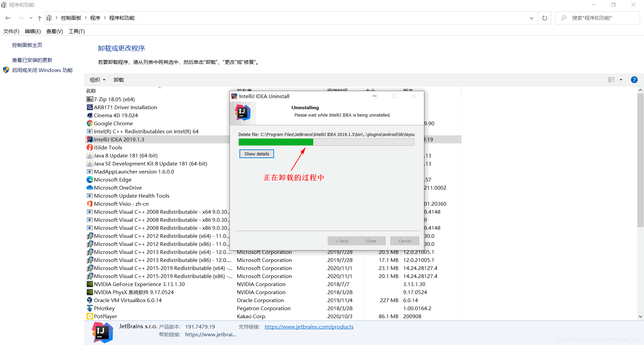Click the vertical scrollbar thumb
This screenshot has height=345, width=644.
[640, 160]
